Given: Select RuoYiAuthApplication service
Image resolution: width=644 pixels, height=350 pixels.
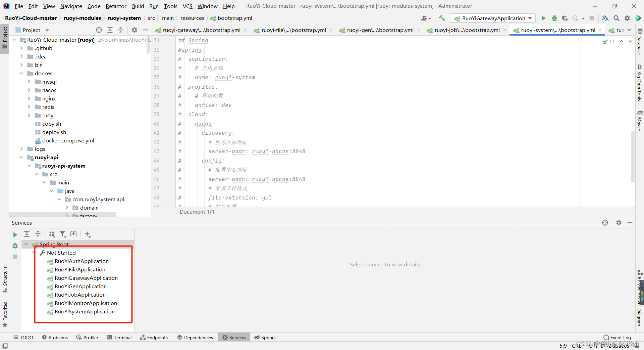Looking at the screenshot, I should 82,261.
